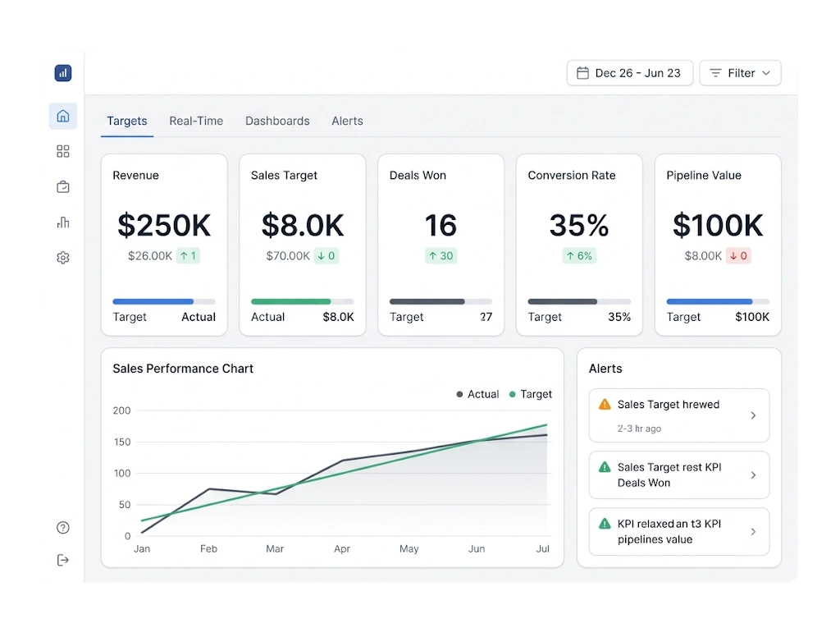The height and width of the screenshot is (628, 840).
Task: Switch to the Real-Time tab
Action: pyautogui.click(x=196, y=121)
